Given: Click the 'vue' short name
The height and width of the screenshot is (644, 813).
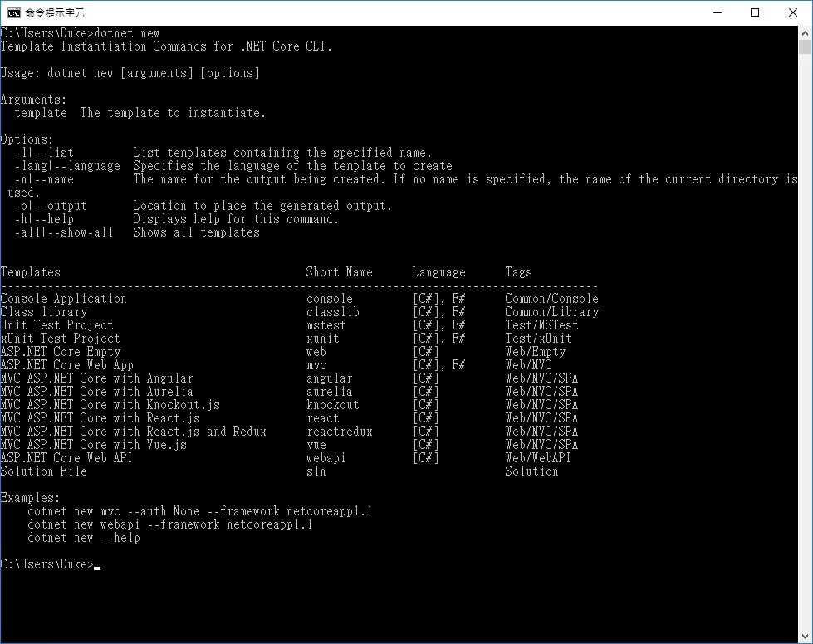Looking at the screenshot, I should (316, 445).
